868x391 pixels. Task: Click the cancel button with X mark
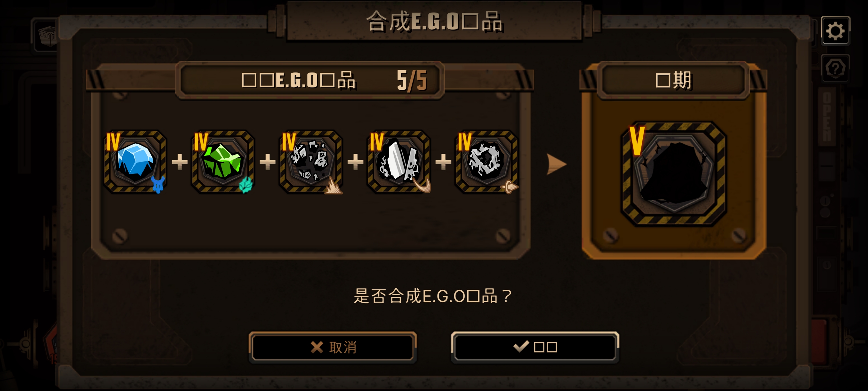tap(333, 347)
